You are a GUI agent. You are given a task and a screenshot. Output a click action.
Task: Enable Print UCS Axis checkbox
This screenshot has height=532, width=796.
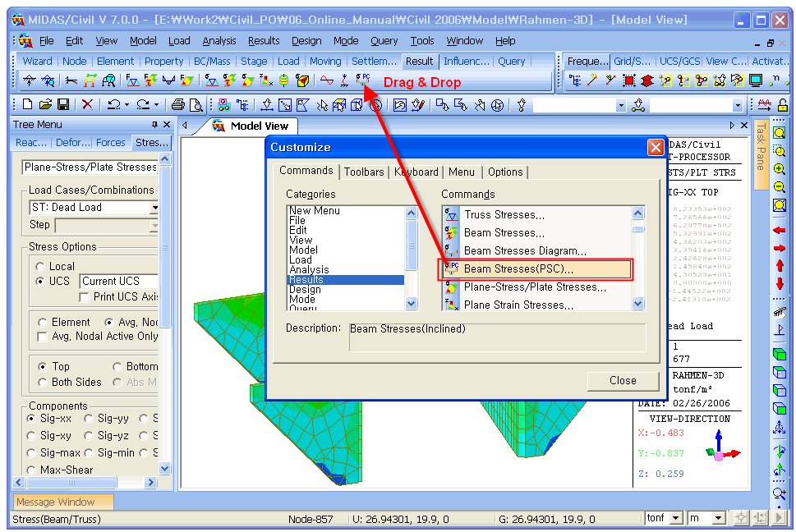(x=85, y=297)
